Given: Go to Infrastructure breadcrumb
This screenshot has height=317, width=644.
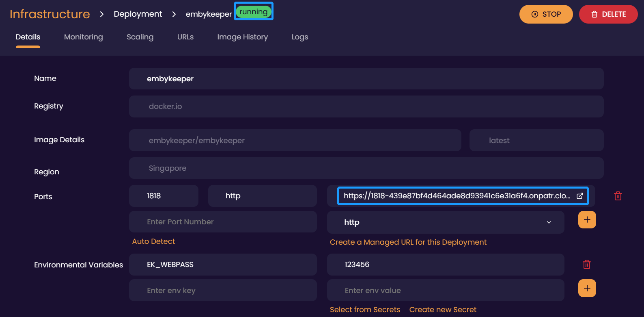Looking at the screenshot, I should (x=50, y=14).
